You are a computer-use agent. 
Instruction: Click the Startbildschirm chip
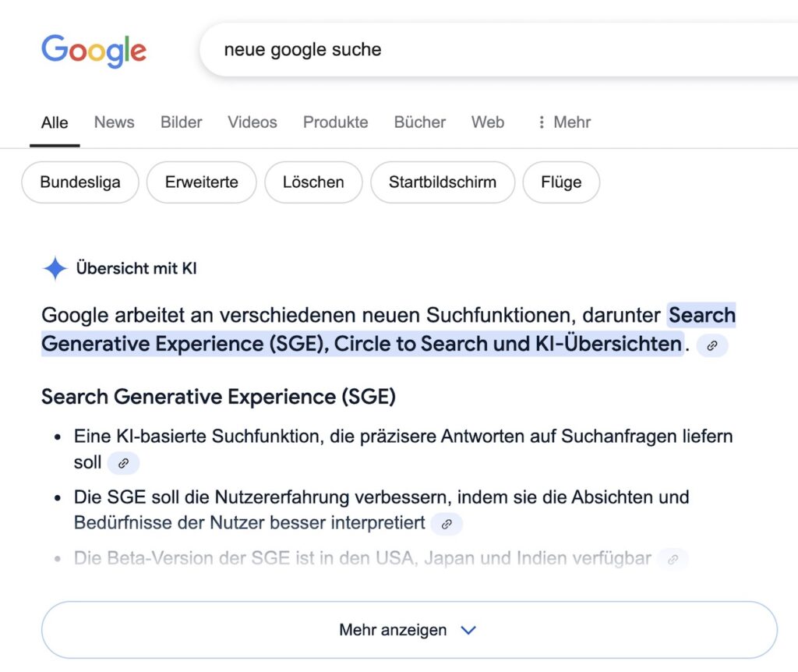coord(443,182)
